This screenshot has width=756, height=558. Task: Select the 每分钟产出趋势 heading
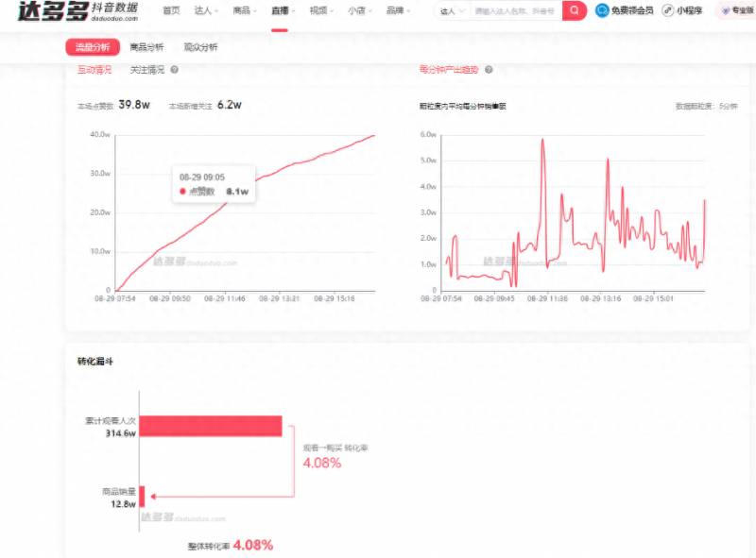(449, 70)
